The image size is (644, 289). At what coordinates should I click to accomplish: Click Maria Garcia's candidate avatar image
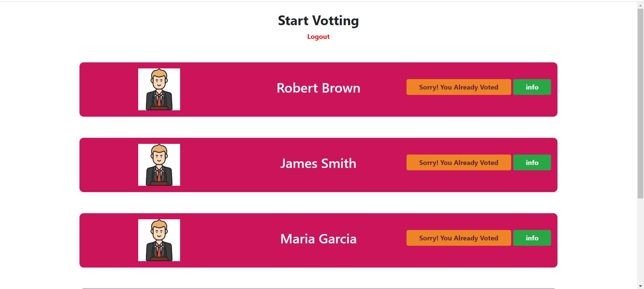pos(159,240)
